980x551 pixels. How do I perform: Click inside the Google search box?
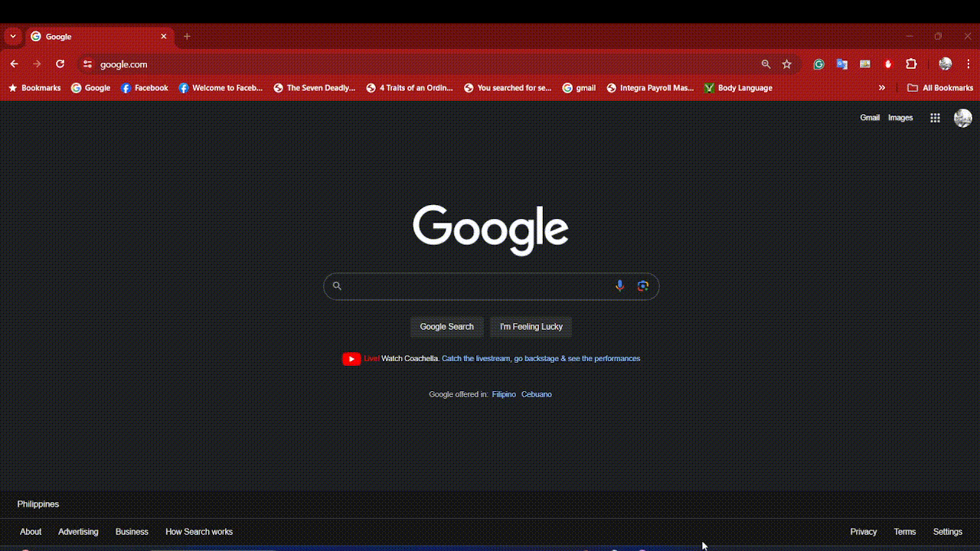point(475,286)
